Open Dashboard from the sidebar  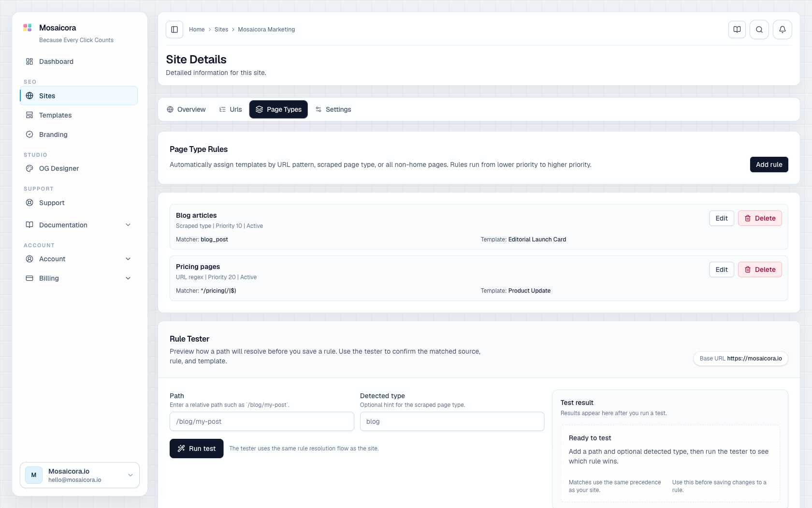tap(79, 61)
